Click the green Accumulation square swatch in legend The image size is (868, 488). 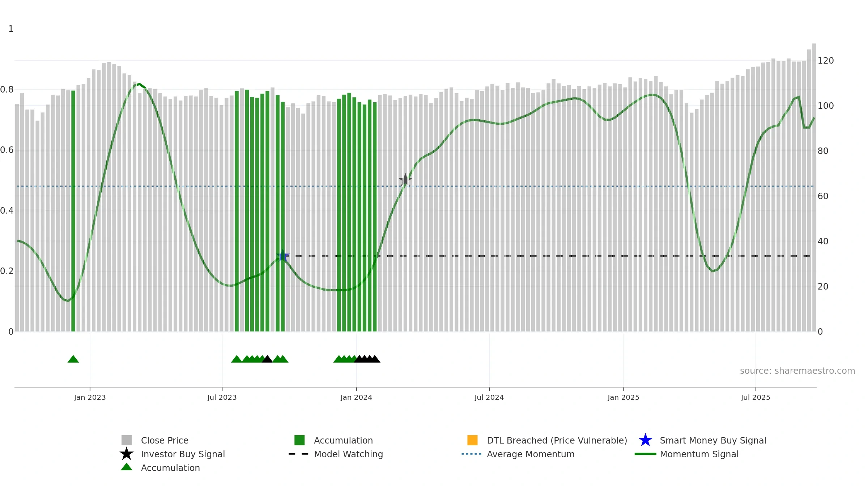coord(299,440)
